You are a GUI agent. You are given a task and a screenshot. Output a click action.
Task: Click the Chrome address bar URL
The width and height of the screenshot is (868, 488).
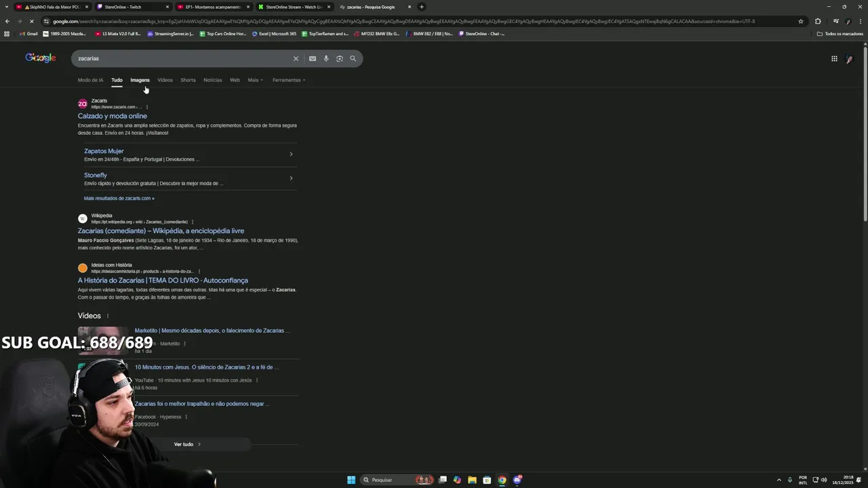point(403,21)
